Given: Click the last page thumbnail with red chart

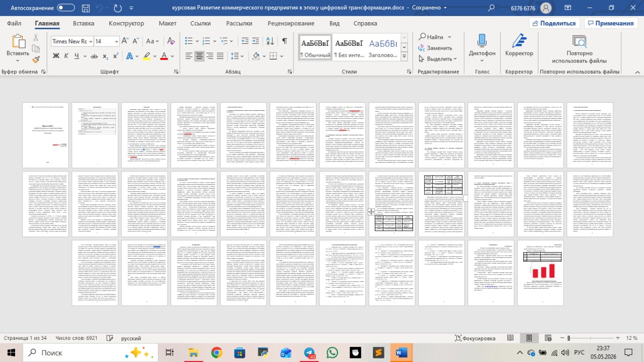Looking at the screenshot, I should [541, 272].
